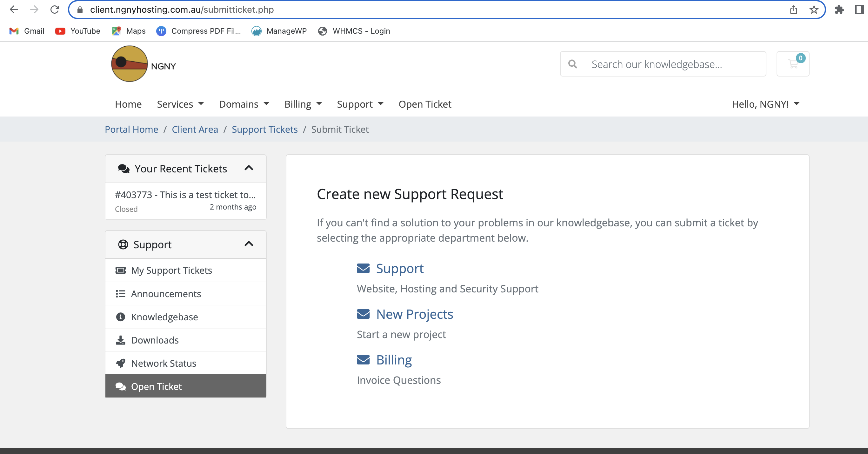Click the envelope icon next to Billing department
Image resolution: width=868 pixels, height=454 pixels.
[x=363, y=360]
